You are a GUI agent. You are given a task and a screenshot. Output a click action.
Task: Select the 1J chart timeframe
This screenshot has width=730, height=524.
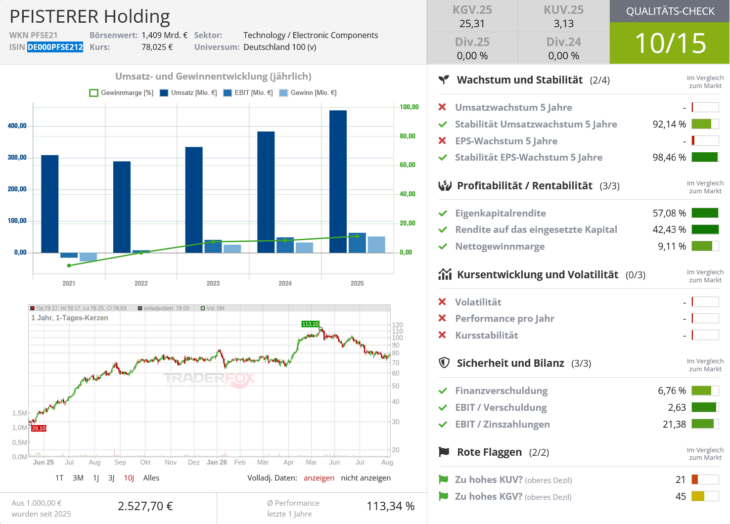click(96, 478)
